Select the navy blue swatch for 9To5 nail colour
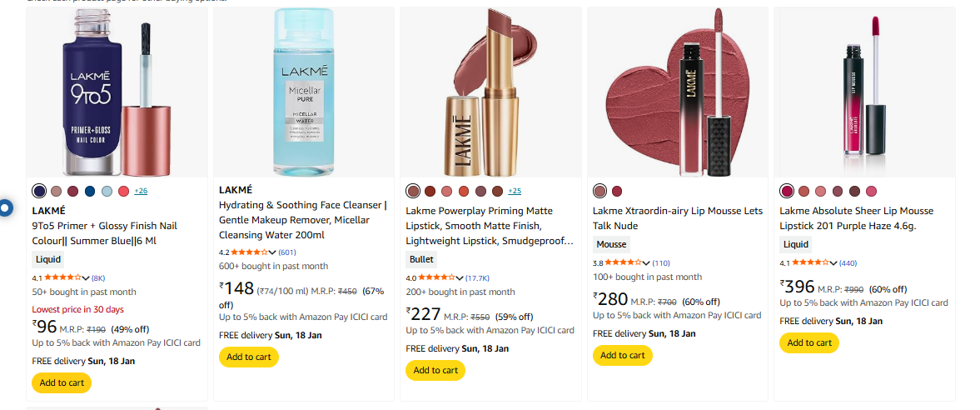This screenshot has width=980, height=410. 39,191
